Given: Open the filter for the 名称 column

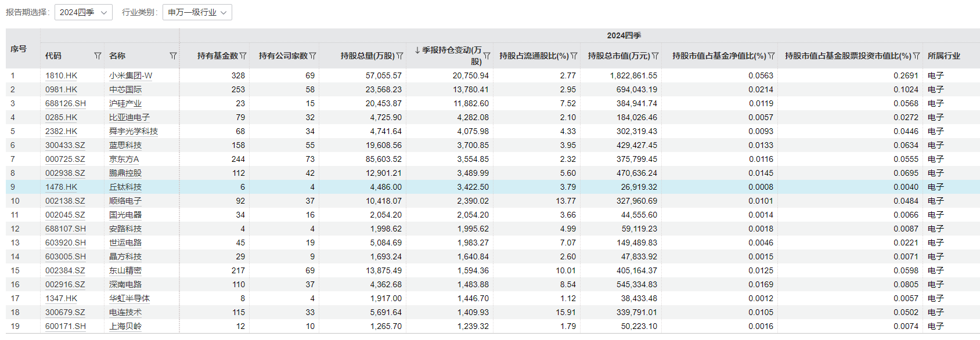Looking at the screenshot, I should tap(173, 56).
